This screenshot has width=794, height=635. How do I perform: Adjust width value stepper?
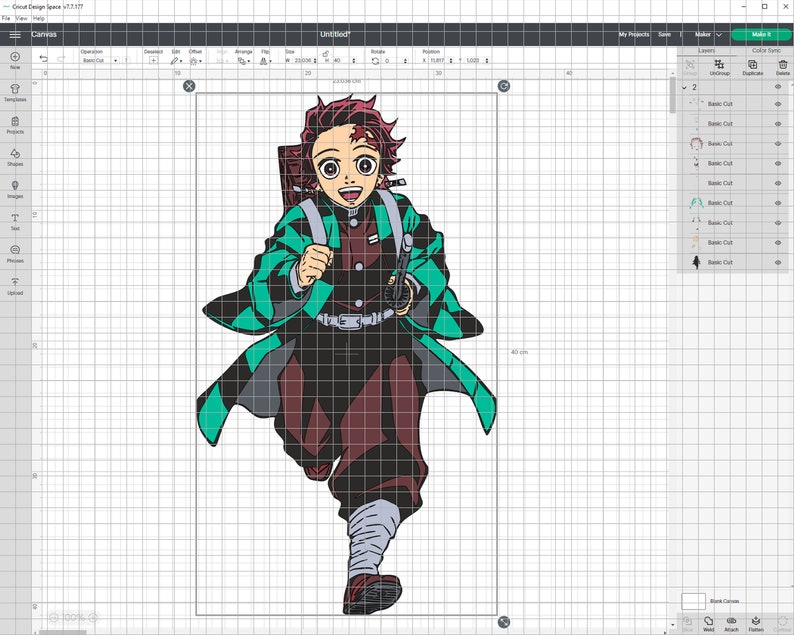click(x=315, y=61)
